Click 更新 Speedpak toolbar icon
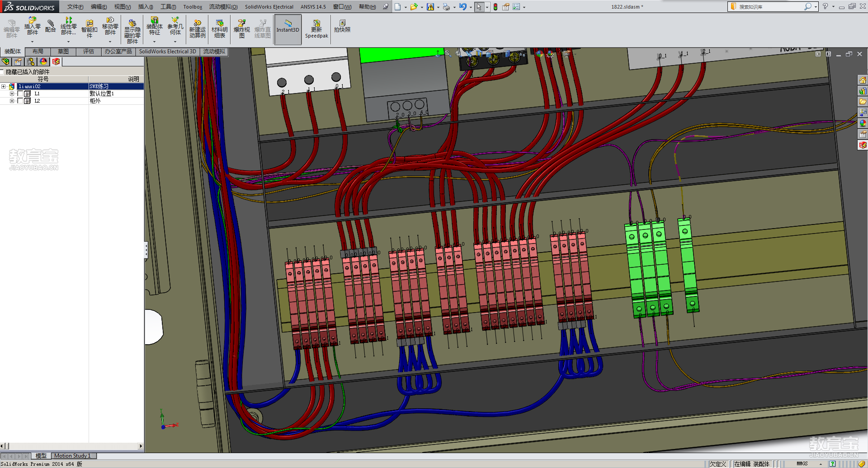 316,28
